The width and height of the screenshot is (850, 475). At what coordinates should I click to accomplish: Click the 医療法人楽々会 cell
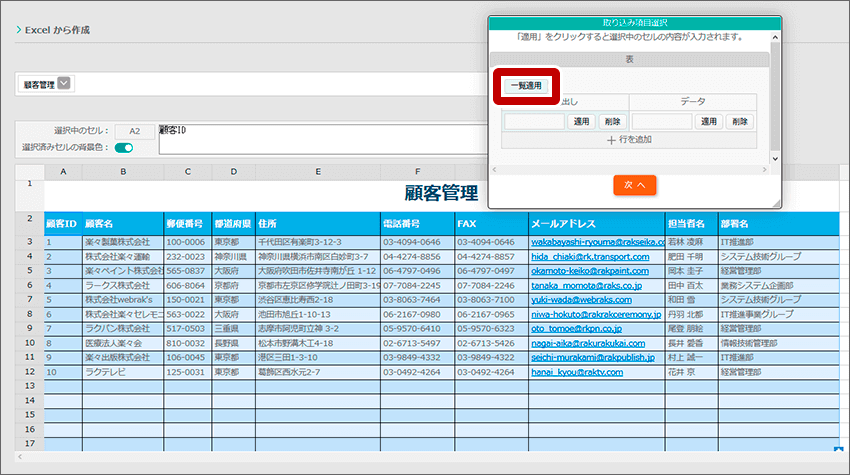pyautogui.click(x=123, y=343)
